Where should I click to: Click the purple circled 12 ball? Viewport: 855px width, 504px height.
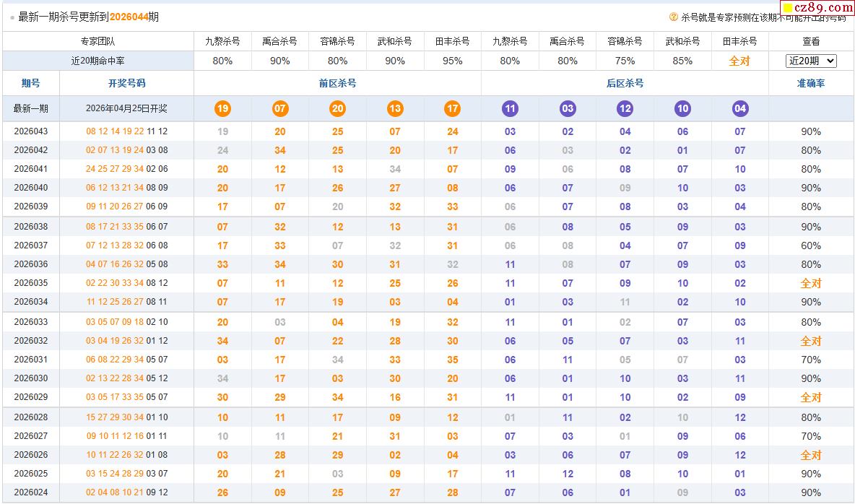pyautogui.click(x=625, y=109)
